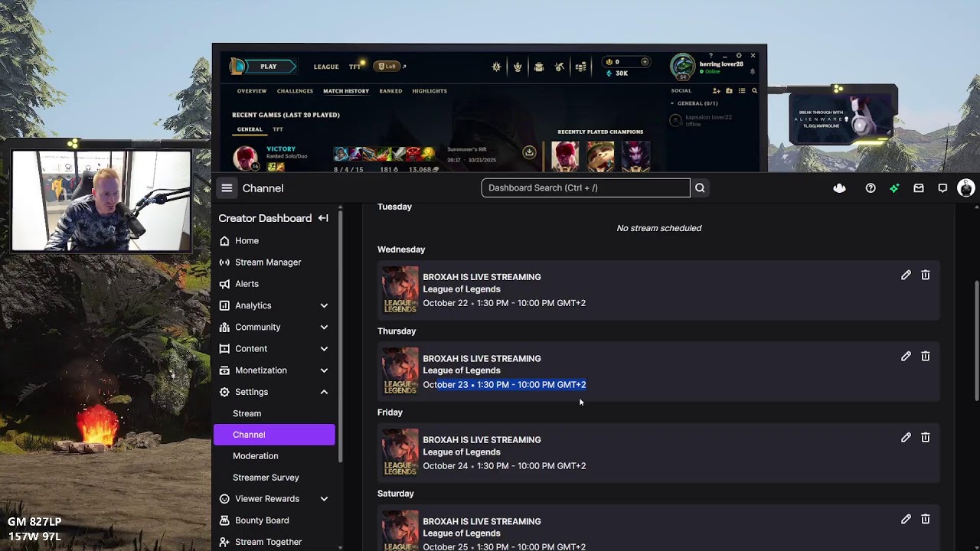Image resolution: width=980 pixels, height=551 pixels.
Task: Click the 'No stream scheduled' text under Tuesday
Action: click(659, 228)
